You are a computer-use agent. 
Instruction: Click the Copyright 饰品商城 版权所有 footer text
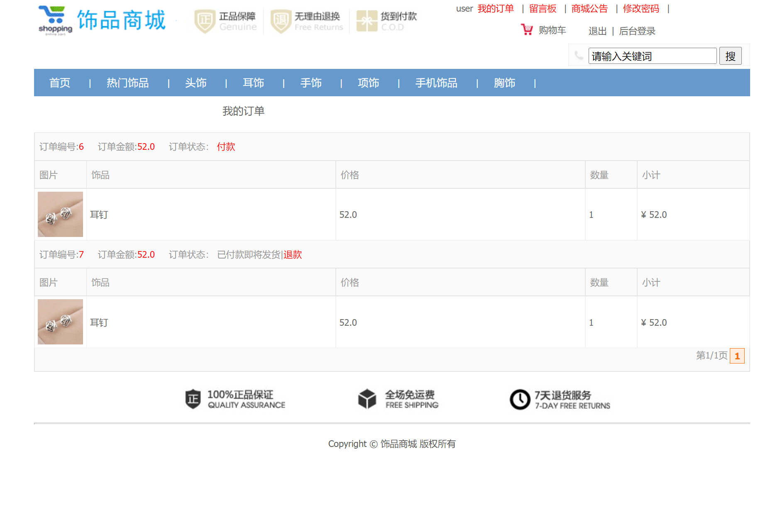coord(392,444)
